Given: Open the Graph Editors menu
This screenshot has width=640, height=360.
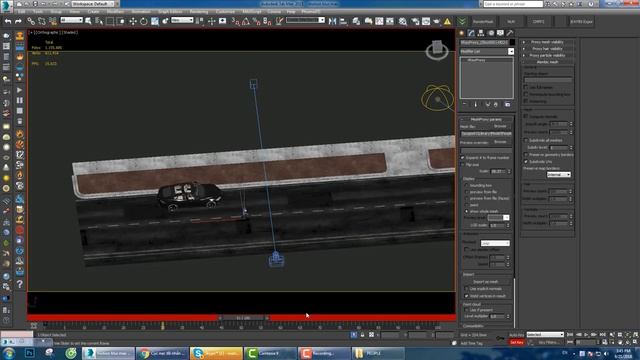Looking at the screenshot, I should (170, 11).
